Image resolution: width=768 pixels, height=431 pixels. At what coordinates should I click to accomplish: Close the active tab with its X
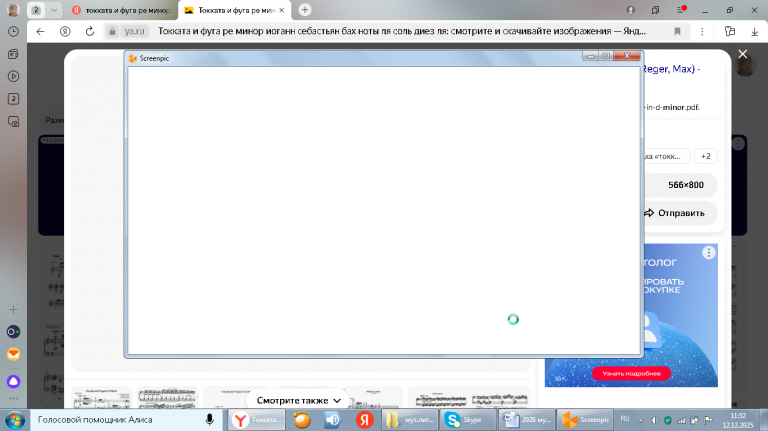pos(282,10)
